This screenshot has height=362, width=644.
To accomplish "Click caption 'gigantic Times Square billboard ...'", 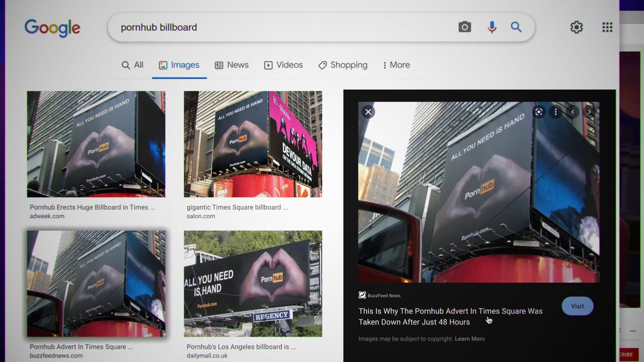I will click(237, 207).
